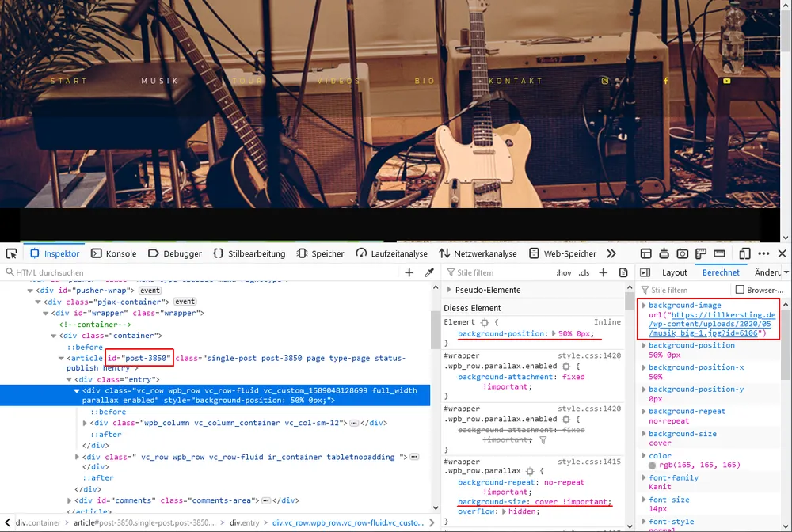
Task: Open devtools more options menu
Action: click(763, 253)
